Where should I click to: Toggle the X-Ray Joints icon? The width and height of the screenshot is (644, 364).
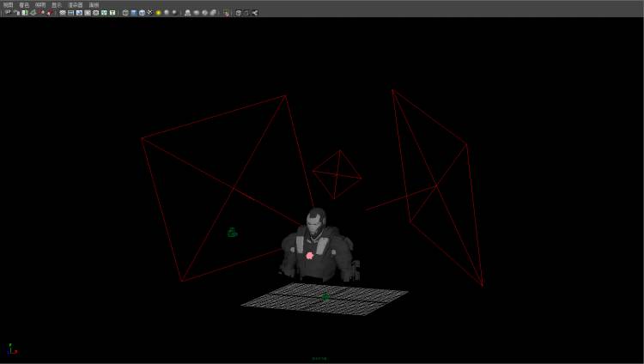click(x=213, y=13)
